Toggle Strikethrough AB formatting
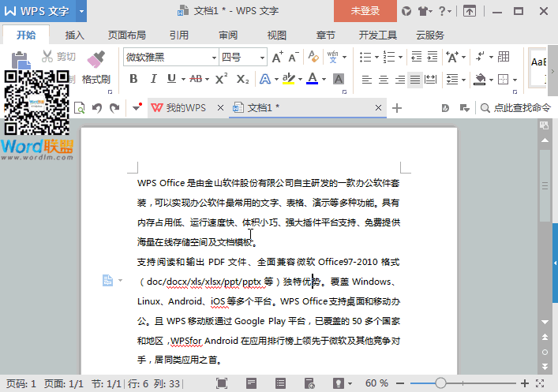The image size is (558, 392). coord(196,79)
